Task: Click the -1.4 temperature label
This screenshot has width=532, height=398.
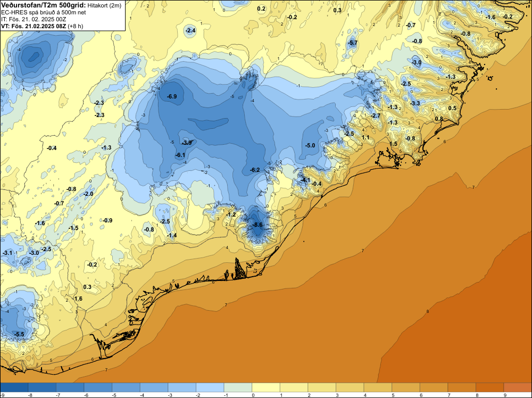Action: 172,235
